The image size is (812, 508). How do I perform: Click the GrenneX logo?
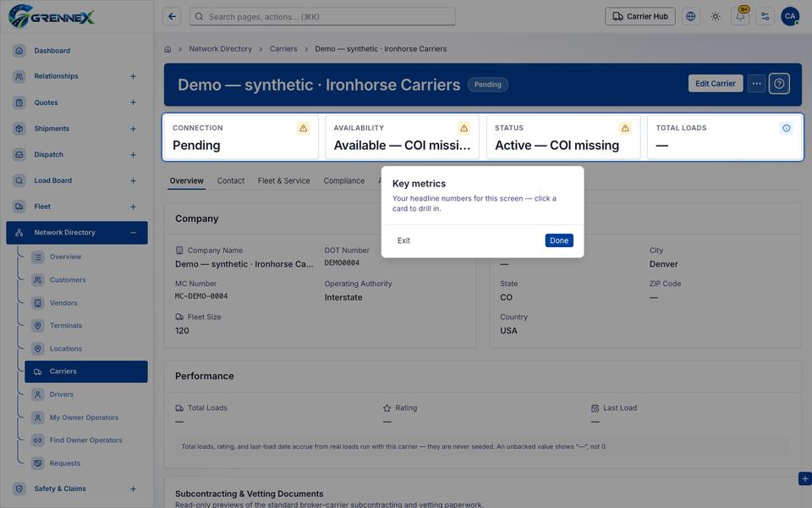tap(52, 16)
